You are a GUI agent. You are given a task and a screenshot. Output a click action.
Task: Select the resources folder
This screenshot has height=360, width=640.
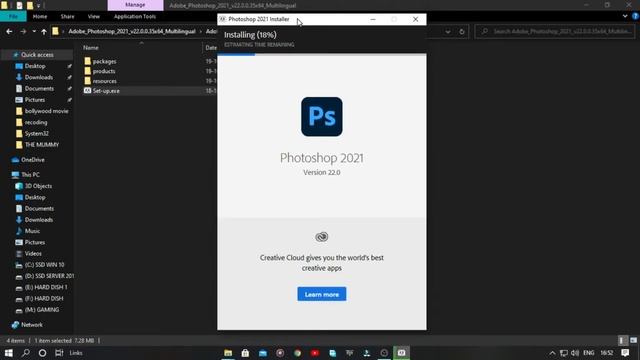(x=104, y=81)
